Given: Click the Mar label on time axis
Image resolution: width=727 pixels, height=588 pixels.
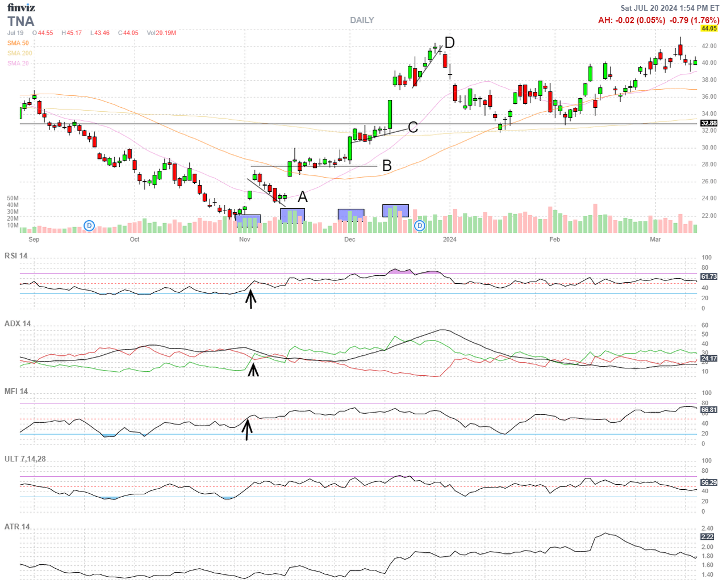Looking at the screenshot, I should pyautogui.click(x=655, y=240).
